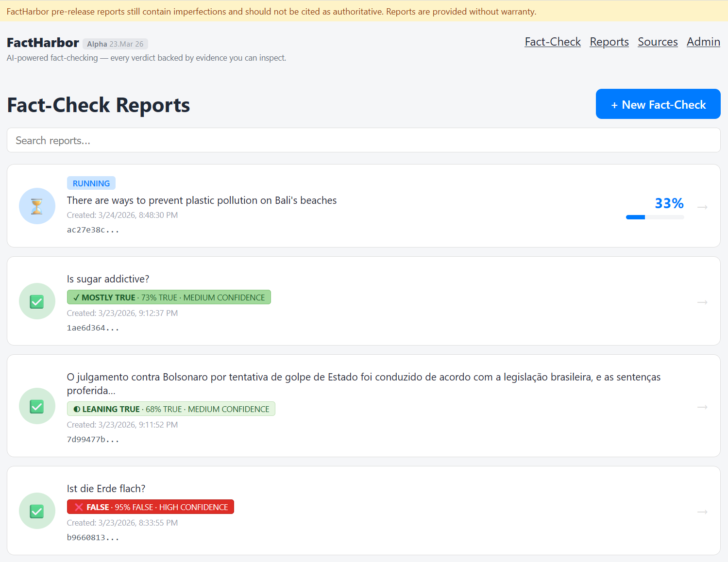Open the Fact-Check navigation link

click(553, 42)
